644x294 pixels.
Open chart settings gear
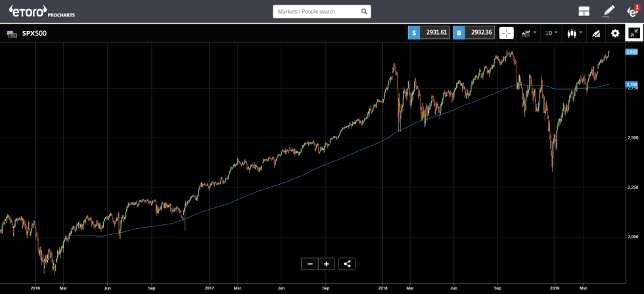615,33
